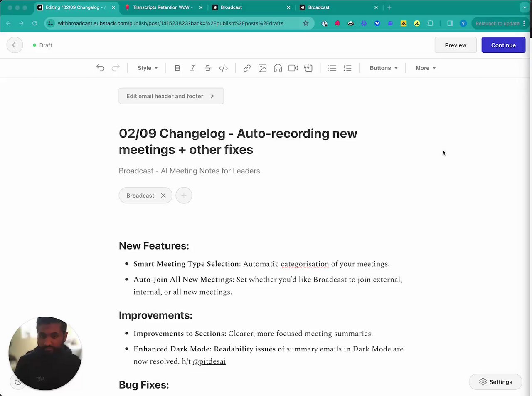The height and width of the screenshot is (396, 532).
Task: Reload the page in the browser
Action: click(34, 23)
